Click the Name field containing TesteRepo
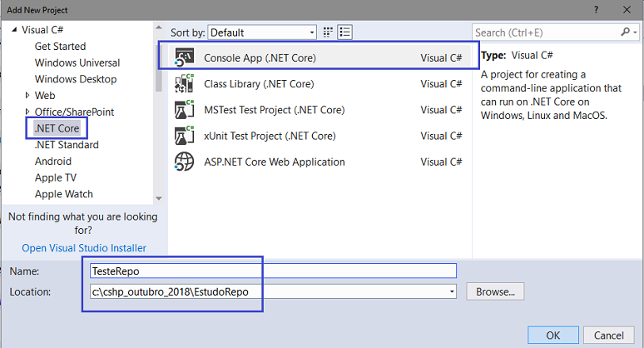644x348 pixels. pos(273,271)
